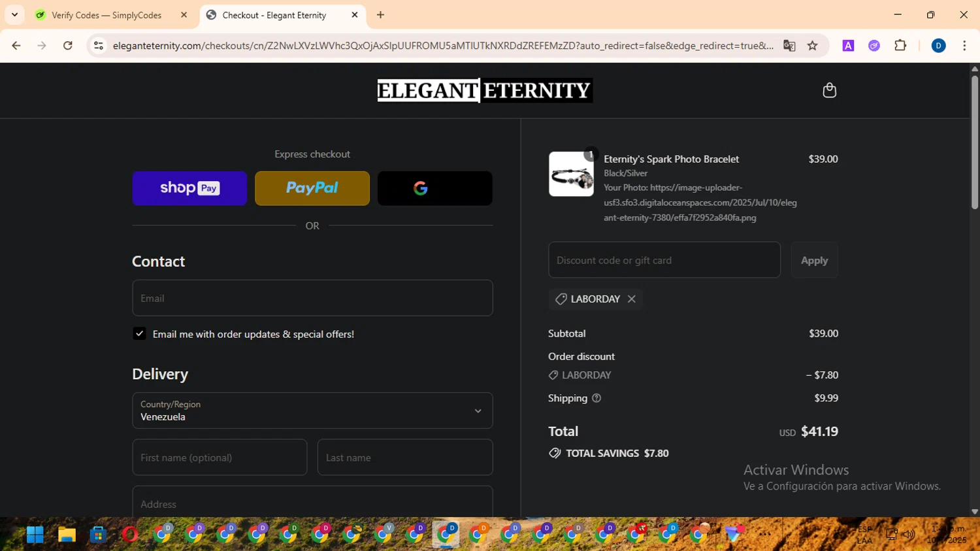Click the Discount code or gift card field
980x551 pixels.
(x=664, y=260)
